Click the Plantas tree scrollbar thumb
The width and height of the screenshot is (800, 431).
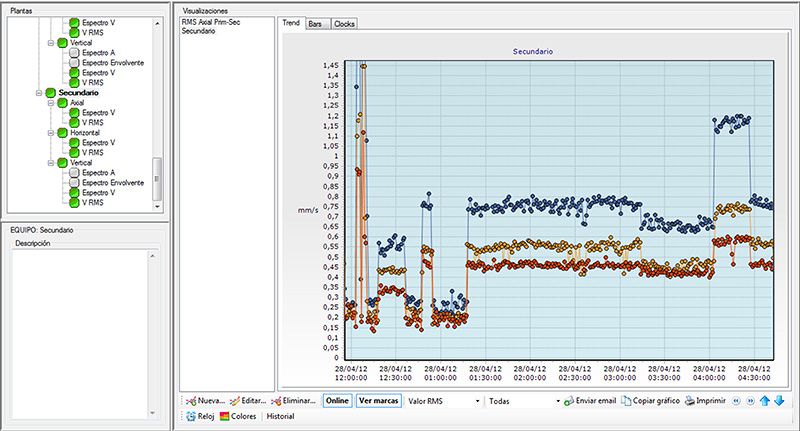pos(157,179)
